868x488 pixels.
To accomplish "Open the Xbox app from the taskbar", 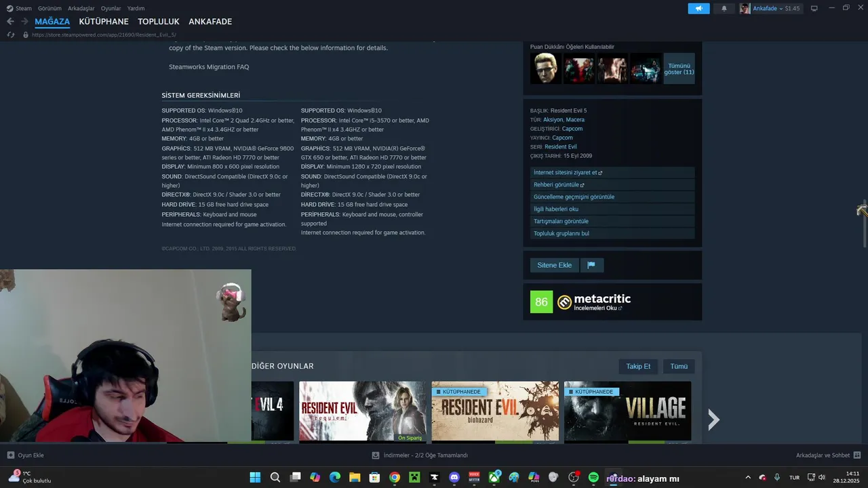I will tap(494, 477).
